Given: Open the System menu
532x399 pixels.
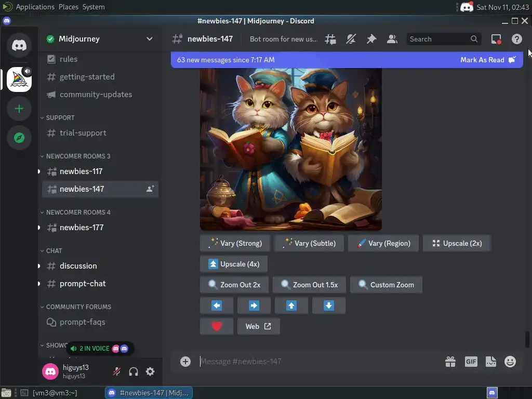Looking at the screenshot, I should [x=94, y=7].
